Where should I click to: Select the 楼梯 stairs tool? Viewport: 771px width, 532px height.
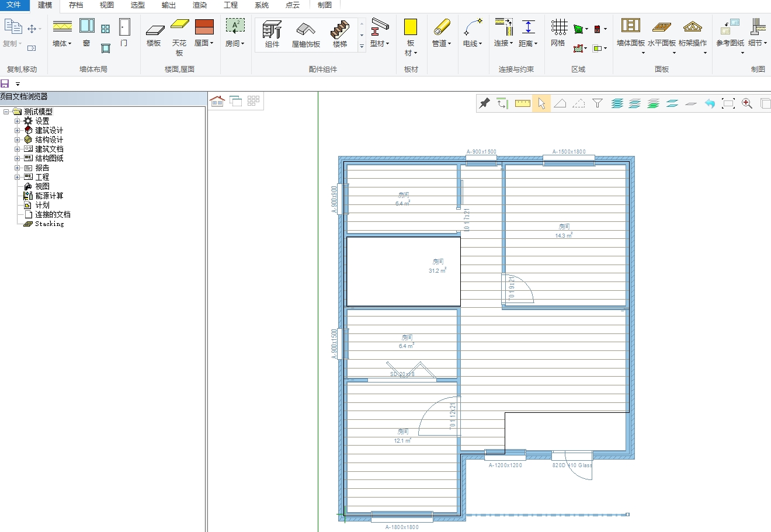(x=340, y=35)
